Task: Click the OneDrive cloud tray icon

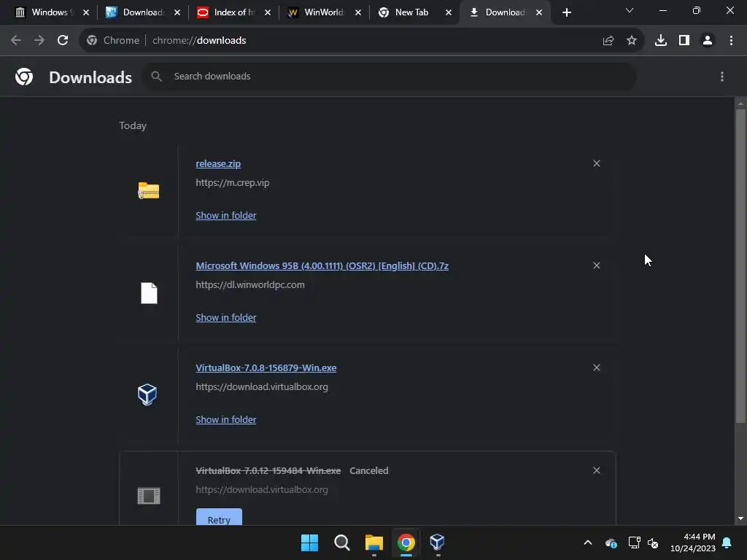Action: point(611,542)
